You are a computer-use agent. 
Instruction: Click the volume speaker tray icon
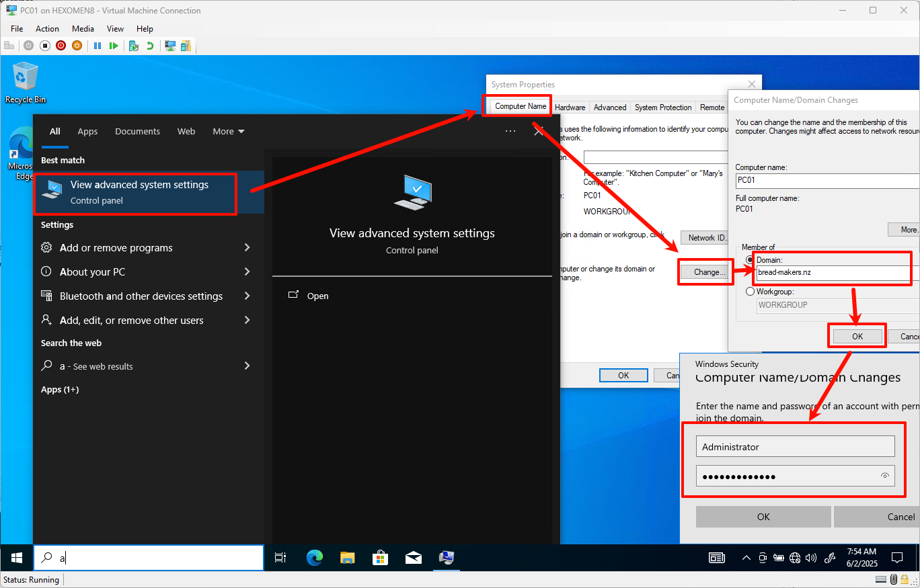click(x=811, y=558)
